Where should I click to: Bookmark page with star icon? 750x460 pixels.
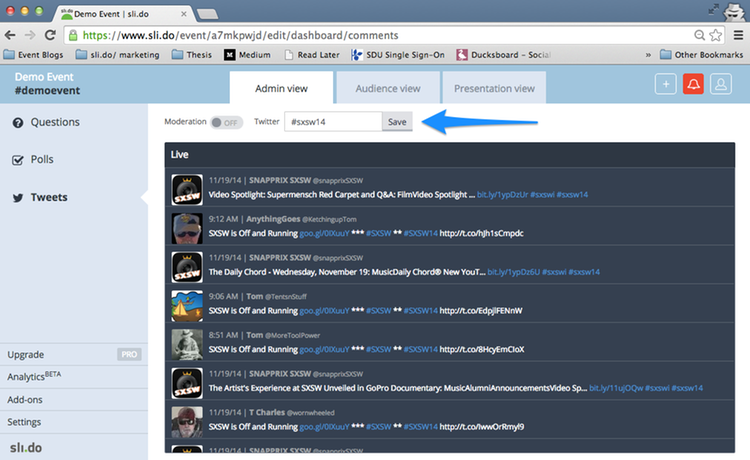click(715, 34)
